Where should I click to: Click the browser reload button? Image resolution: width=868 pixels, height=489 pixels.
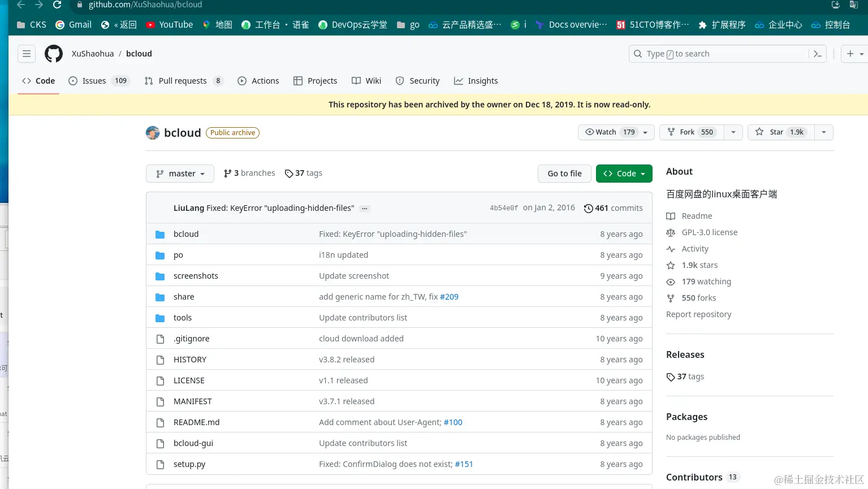tap(57, 5)
